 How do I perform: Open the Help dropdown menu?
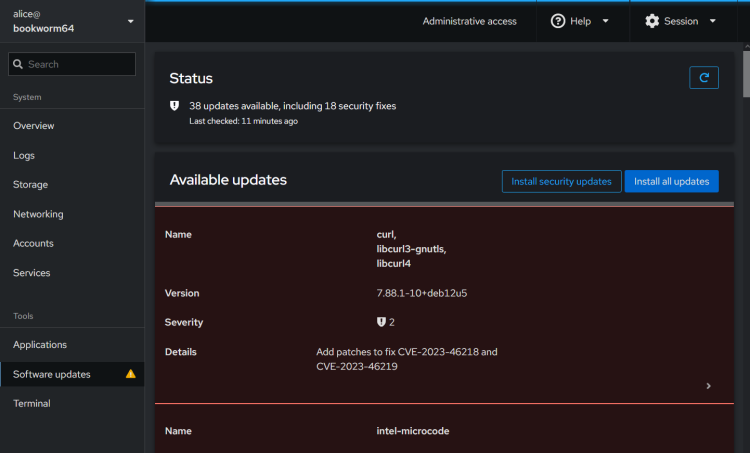tap(583, 21)
